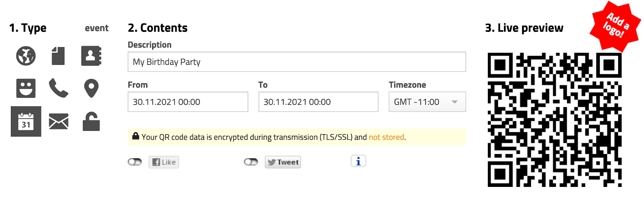Click the Facebook Like button
Viewport: 644px width, 199px height.
pyautogui.click(x=164, y=162)
